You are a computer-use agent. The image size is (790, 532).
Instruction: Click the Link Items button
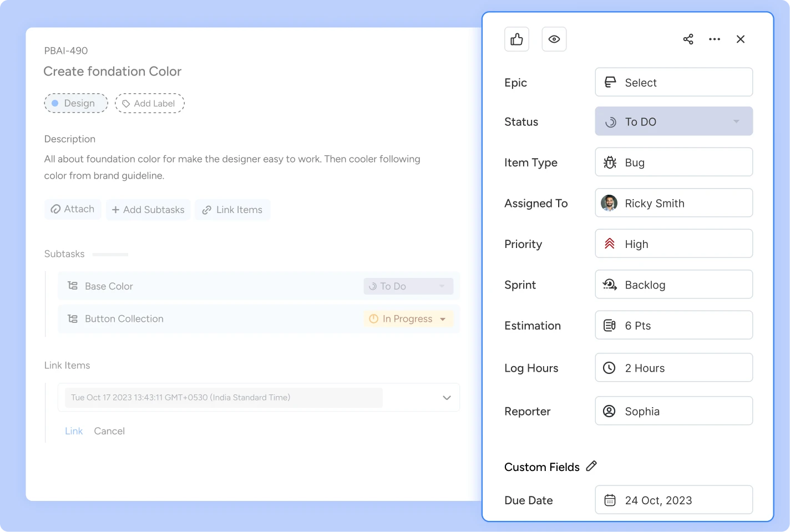coord(232,210)
